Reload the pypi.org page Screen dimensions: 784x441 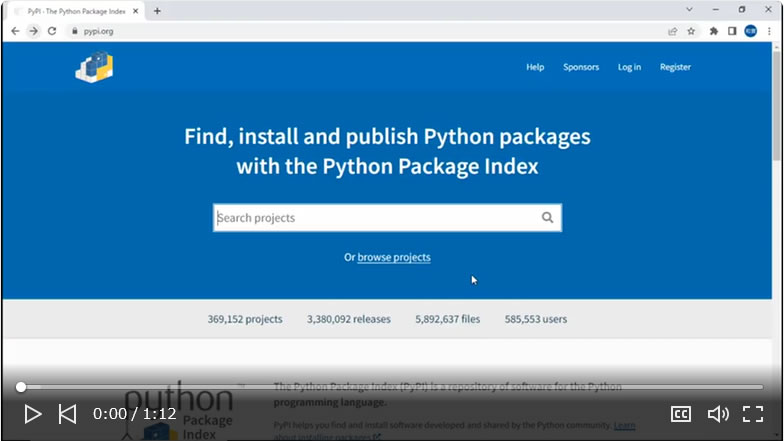[52, 31]
